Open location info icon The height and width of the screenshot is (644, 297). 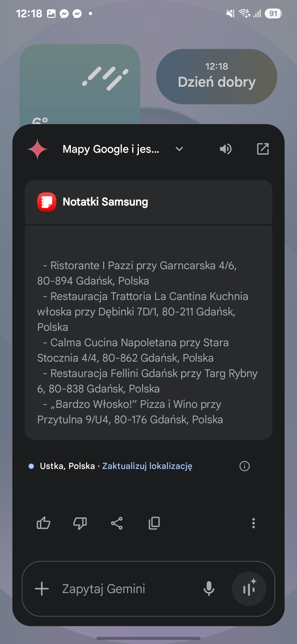tap(244, 466)
